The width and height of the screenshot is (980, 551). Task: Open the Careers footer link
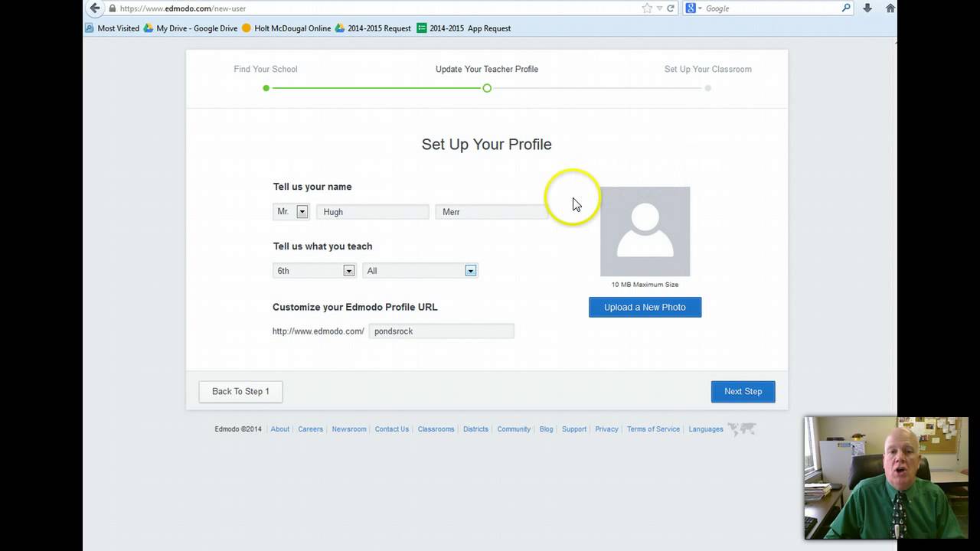(310, 429)
